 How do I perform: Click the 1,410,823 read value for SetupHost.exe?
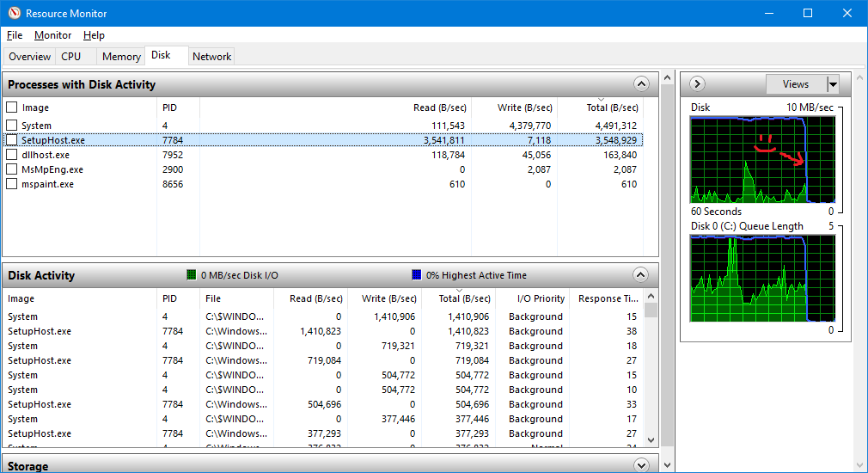pos(321,331)
